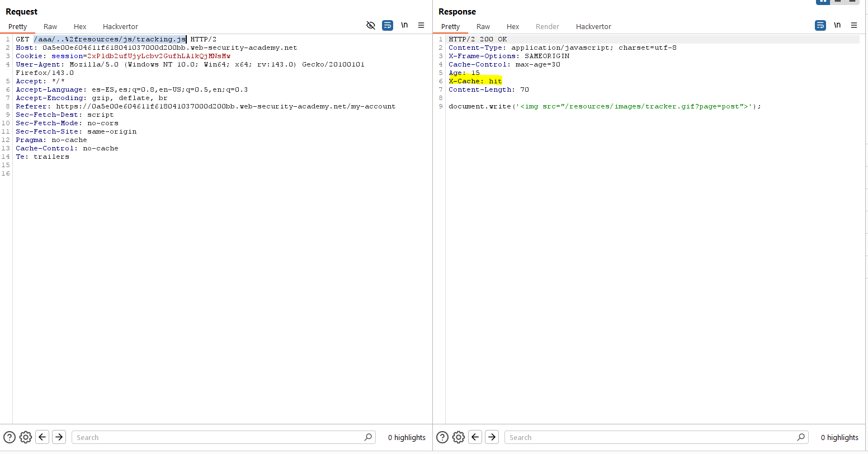
Task: Toggle non-printable characters in Response editor
Action: pyautogui.click(x=837, y=26)
